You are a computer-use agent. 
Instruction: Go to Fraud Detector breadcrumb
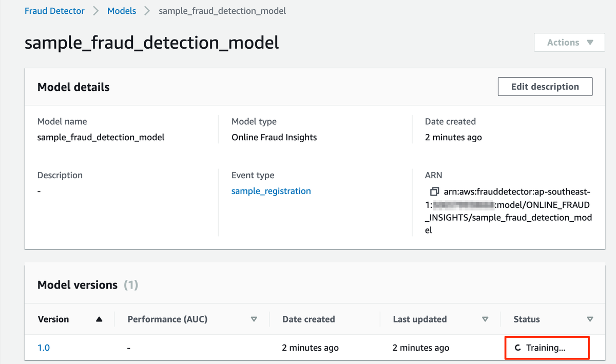click(x=54, y=11)
